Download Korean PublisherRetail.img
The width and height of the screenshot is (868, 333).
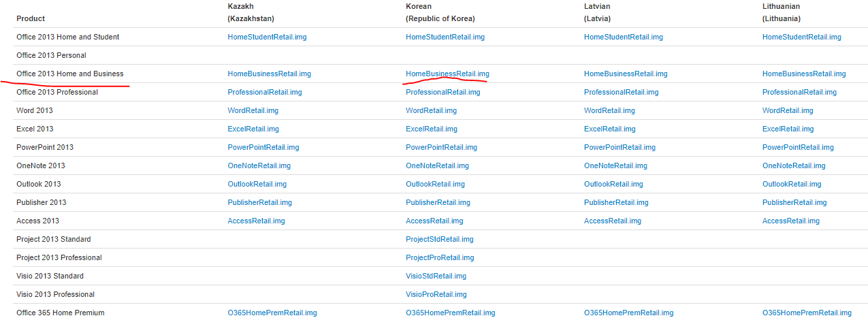click(438, 202)
